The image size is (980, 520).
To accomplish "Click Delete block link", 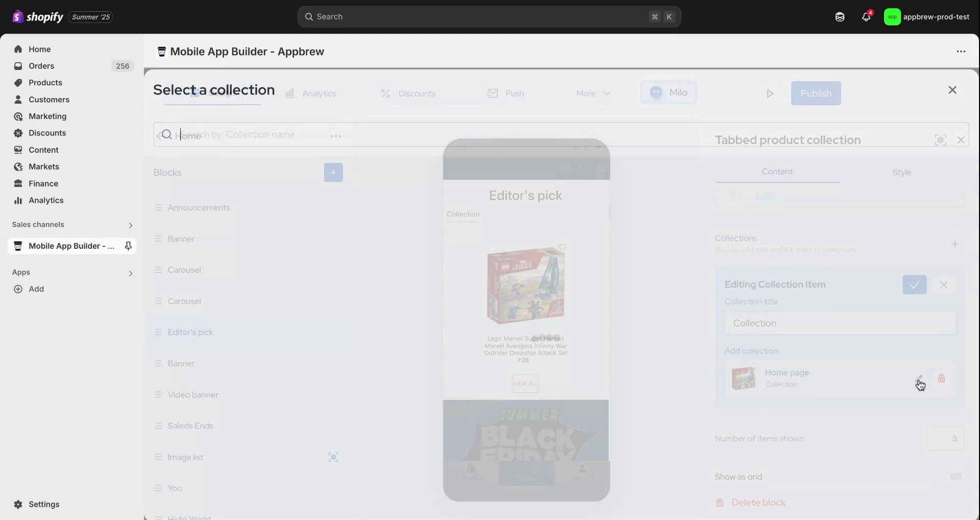I will coord(758,503).
